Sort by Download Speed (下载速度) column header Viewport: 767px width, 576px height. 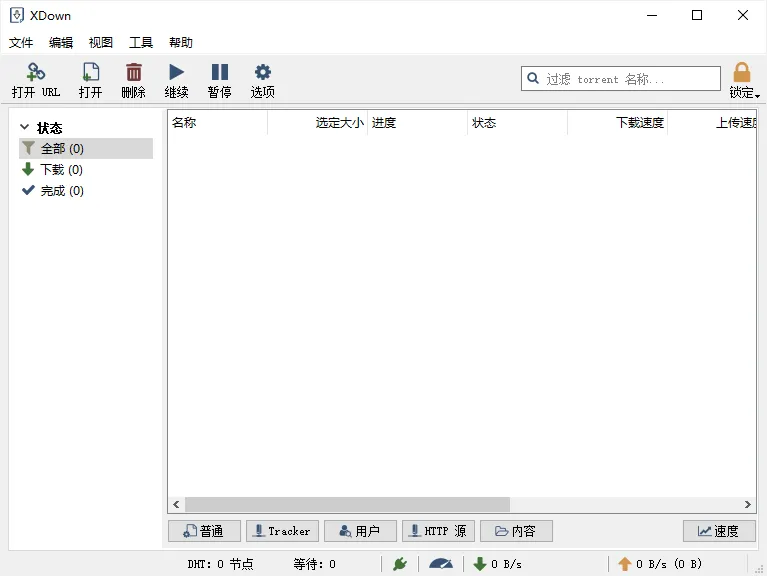point(618,122)
